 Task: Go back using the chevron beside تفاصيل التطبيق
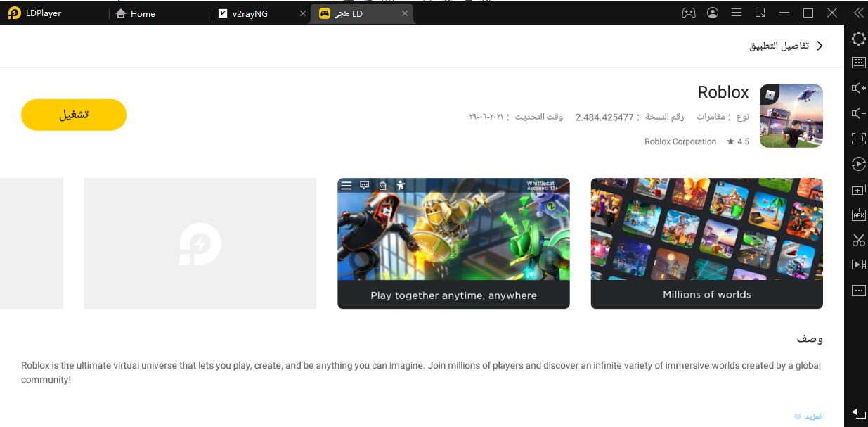click(x=819, y=45)
